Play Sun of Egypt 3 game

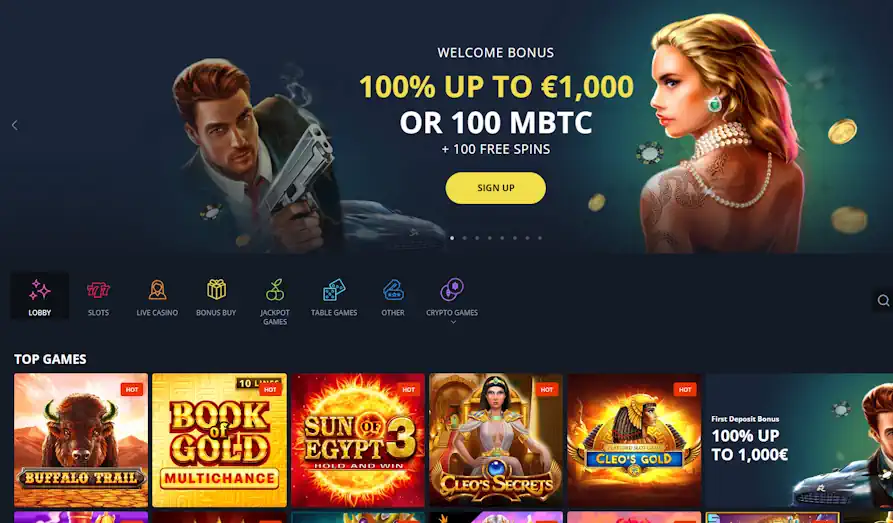(x=358, y=440)
